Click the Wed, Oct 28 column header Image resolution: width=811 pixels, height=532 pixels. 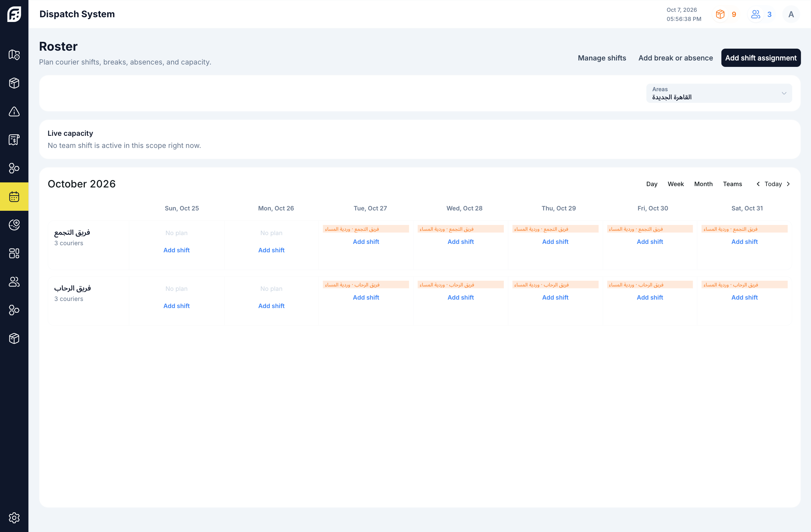[x=464, y=208]
